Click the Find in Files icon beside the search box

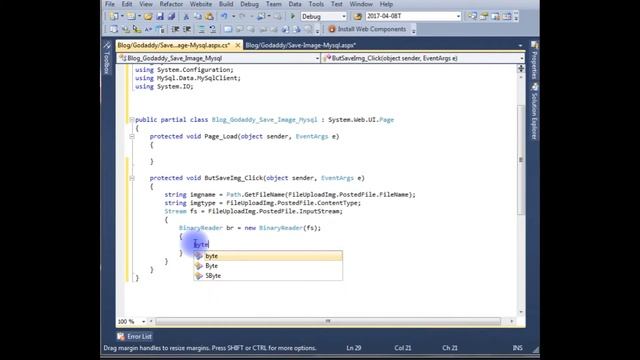(358, 16)
